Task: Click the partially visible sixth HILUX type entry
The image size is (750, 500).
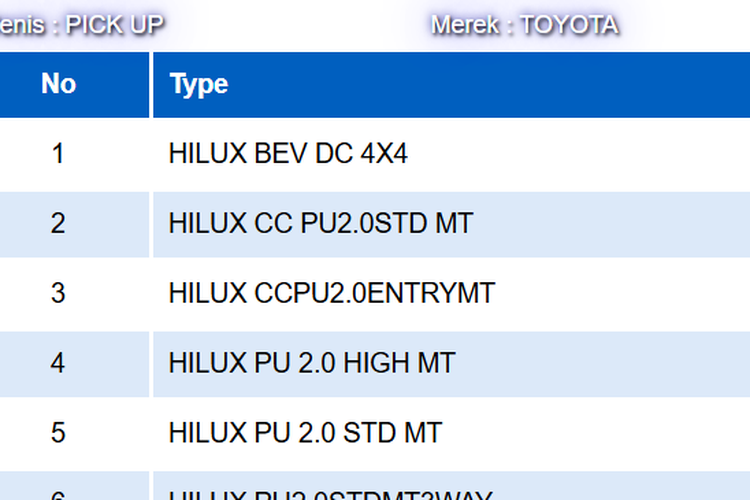Action: (330, 494)
